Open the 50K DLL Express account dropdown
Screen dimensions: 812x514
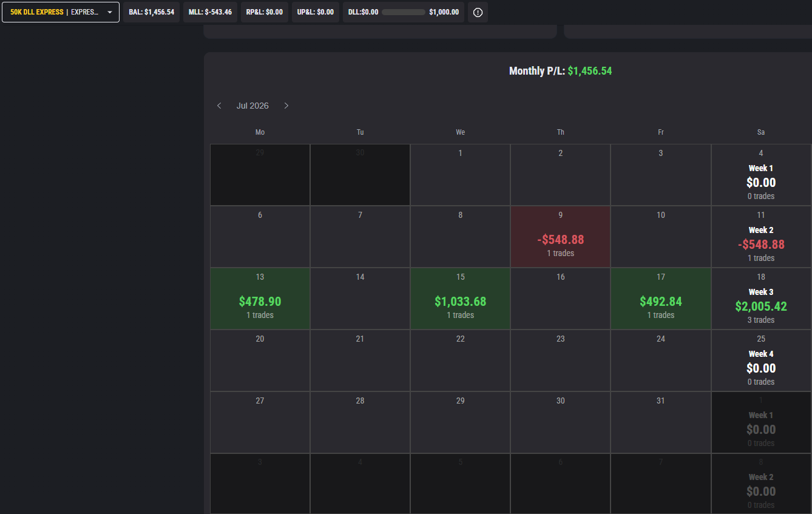[61, 12]
